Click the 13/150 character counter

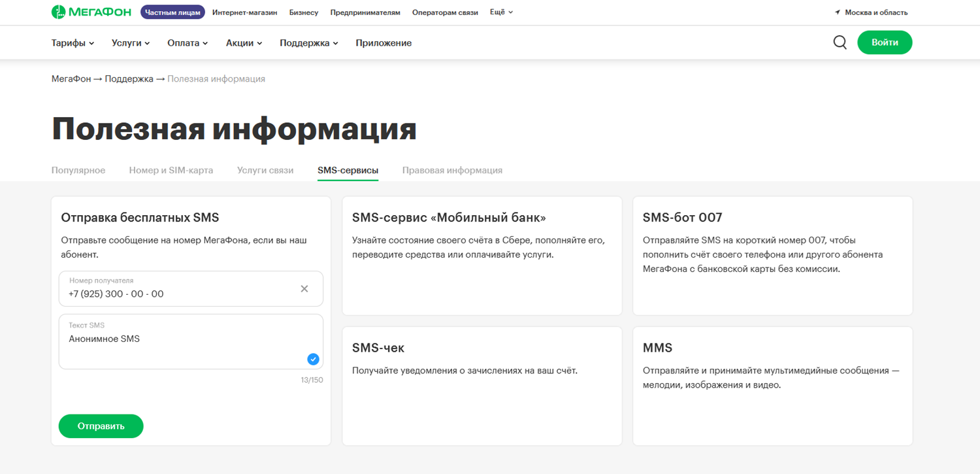[312, 380]
